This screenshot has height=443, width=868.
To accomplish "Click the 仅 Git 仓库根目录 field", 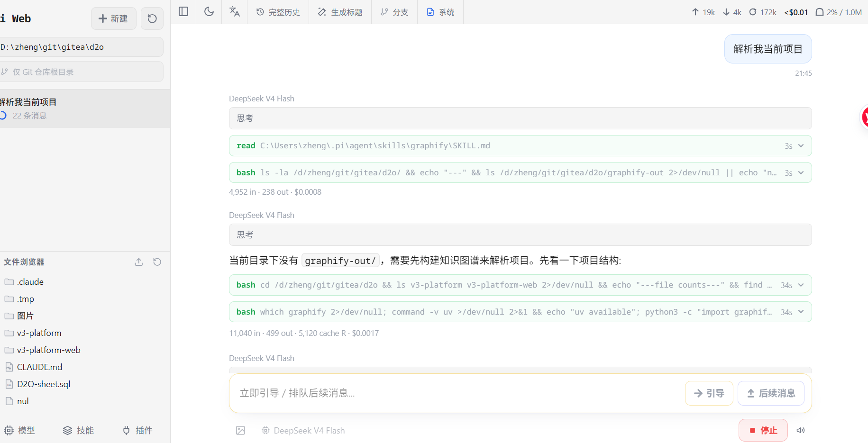I will (x=81, y=72).
